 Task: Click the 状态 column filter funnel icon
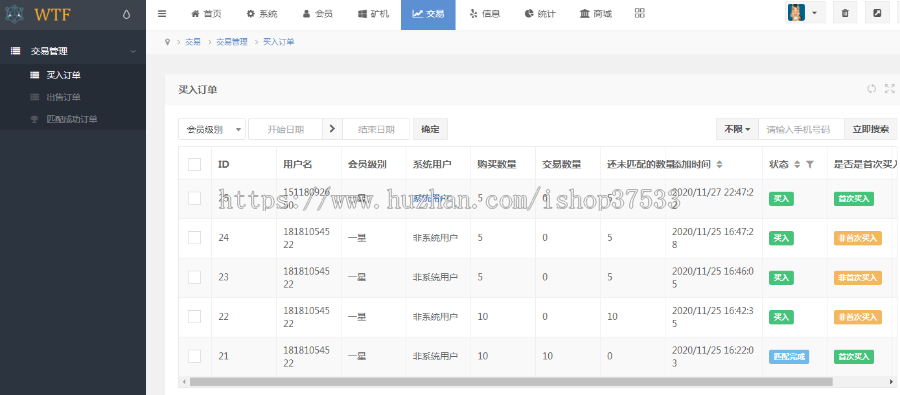point(809,164)
